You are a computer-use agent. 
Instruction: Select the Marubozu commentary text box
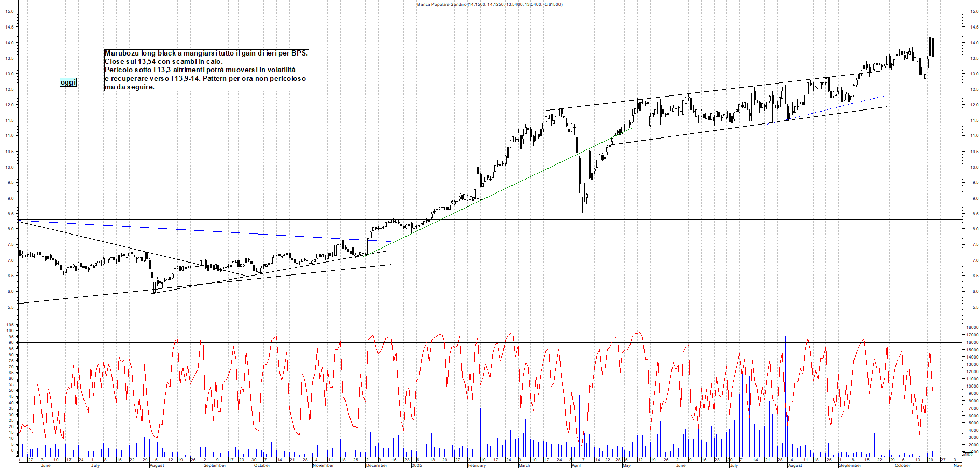pyautogui.click(x=206, y=70)
